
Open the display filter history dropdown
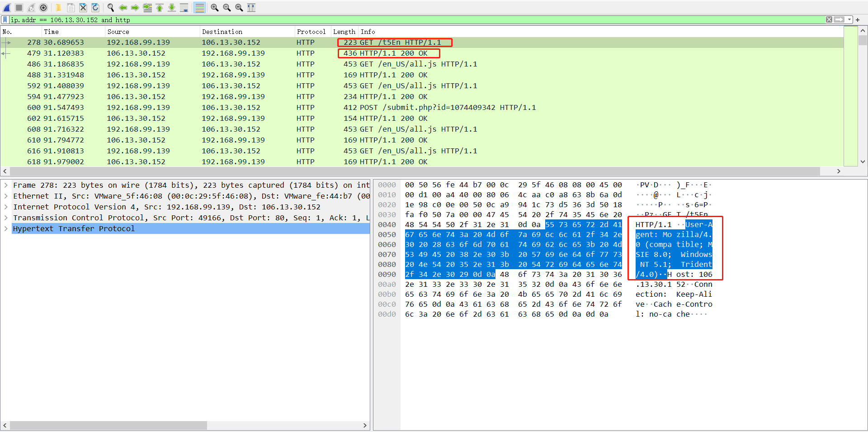(x=849, y=20)
